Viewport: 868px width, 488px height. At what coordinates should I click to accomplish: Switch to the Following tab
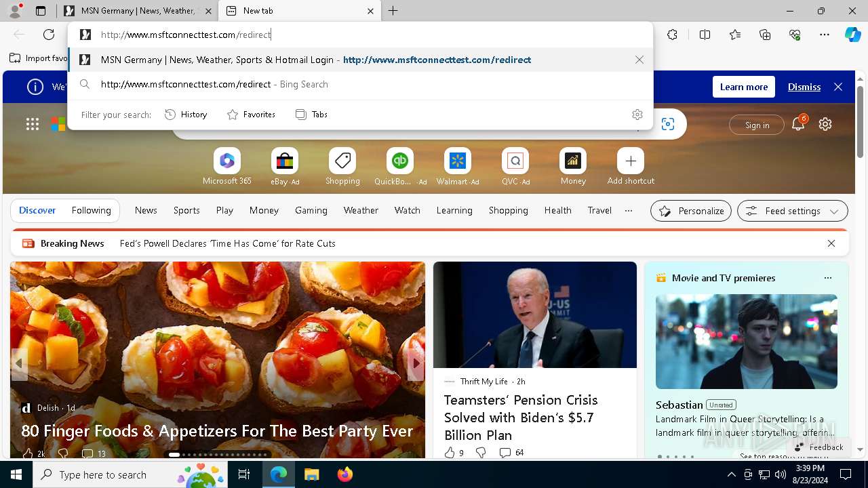91,210
